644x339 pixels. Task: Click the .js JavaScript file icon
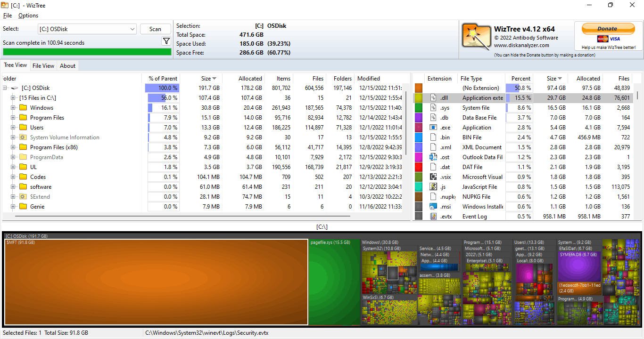(x=433, y=187)
